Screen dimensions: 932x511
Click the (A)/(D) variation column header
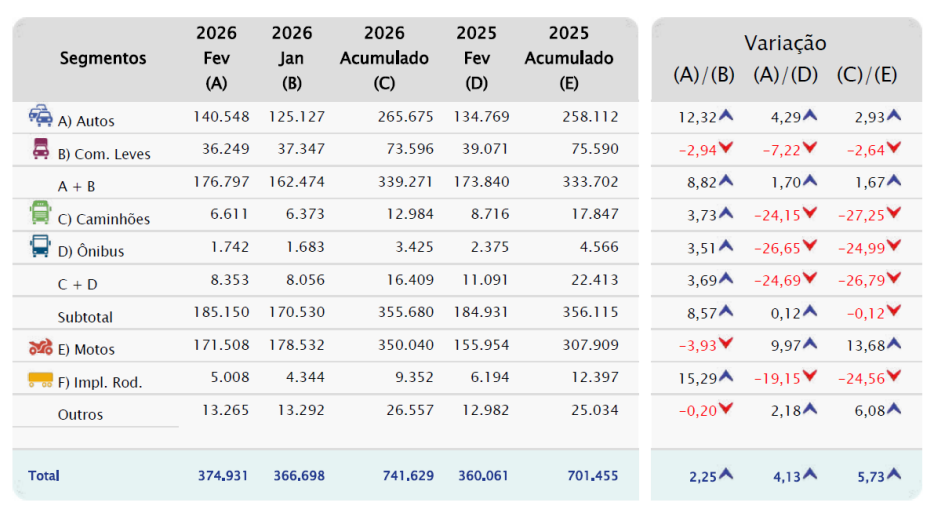tap(785, 74)
